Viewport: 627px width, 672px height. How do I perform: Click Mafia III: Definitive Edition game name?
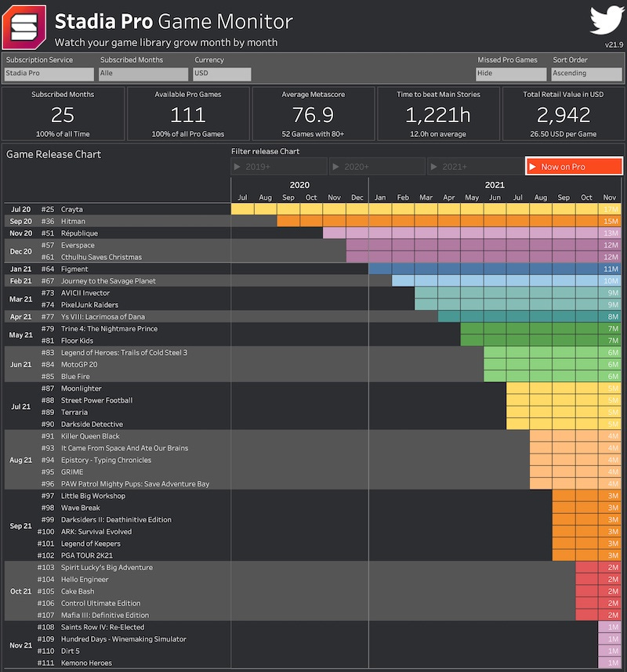[105, 615]
